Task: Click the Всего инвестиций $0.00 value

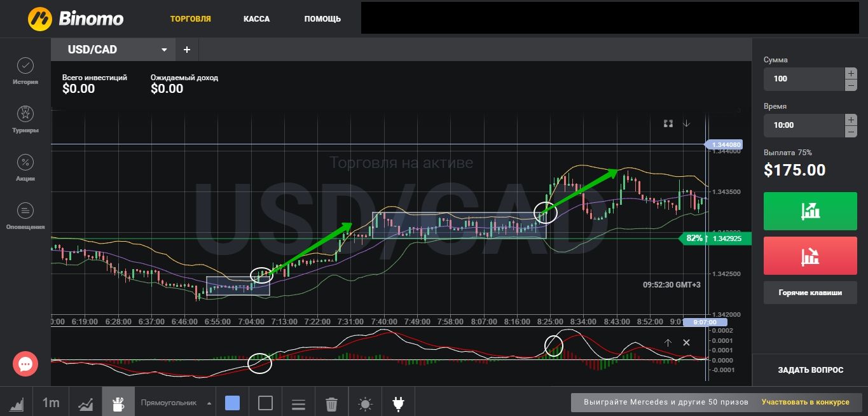Action: point(79,89)
